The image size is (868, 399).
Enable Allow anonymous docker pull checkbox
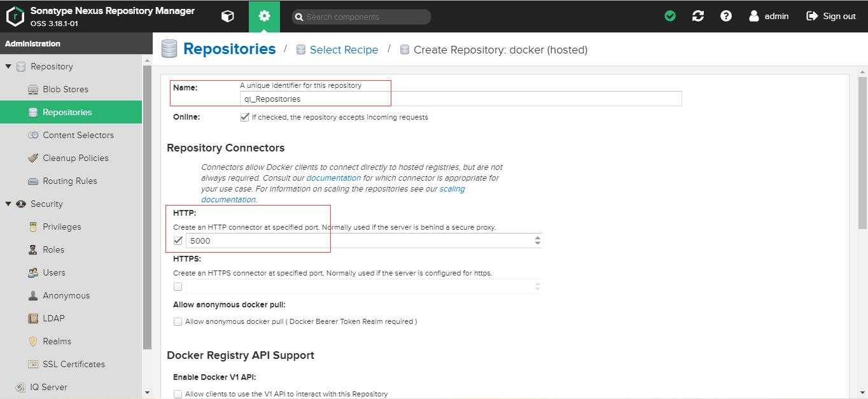point(178,321)
